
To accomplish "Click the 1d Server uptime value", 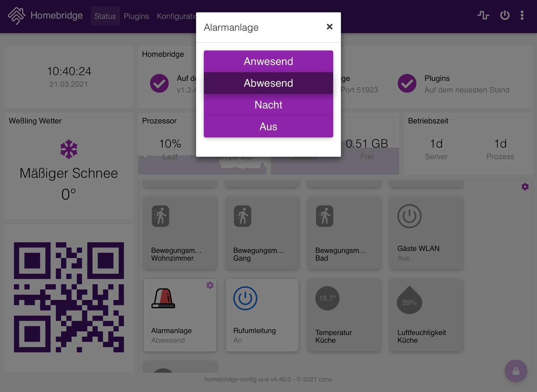I will pos(436,144).
